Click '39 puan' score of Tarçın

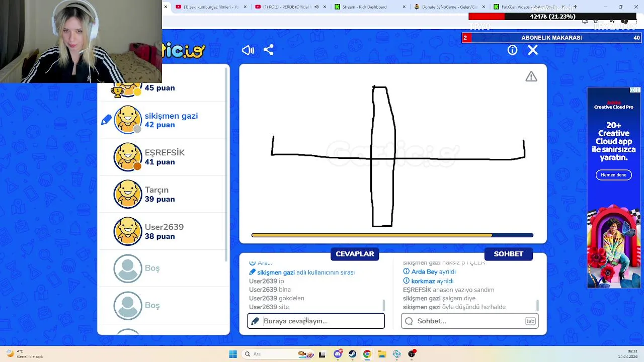[159, 199]
